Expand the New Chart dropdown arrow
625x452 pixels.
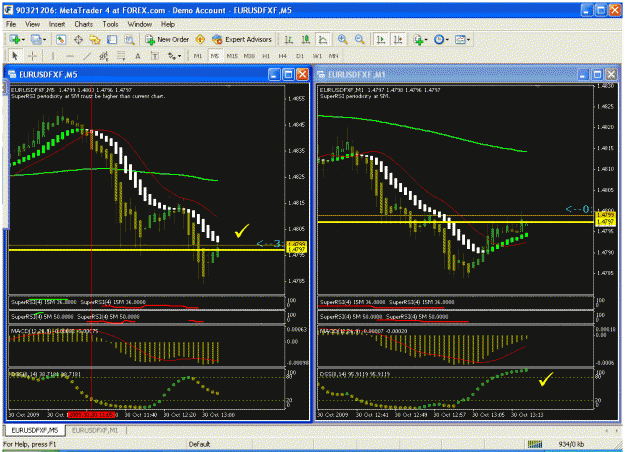[x=24, y=40]
